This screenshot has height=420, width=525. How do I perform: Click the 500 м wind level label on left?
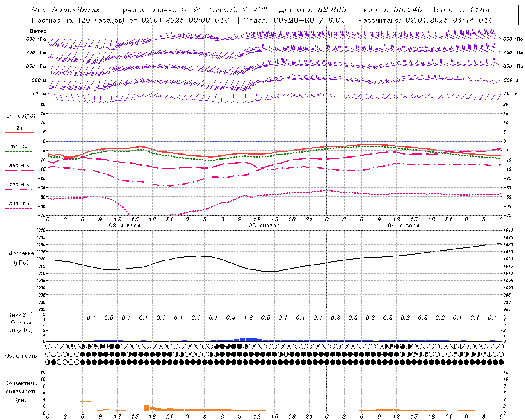tap(39, 80)
